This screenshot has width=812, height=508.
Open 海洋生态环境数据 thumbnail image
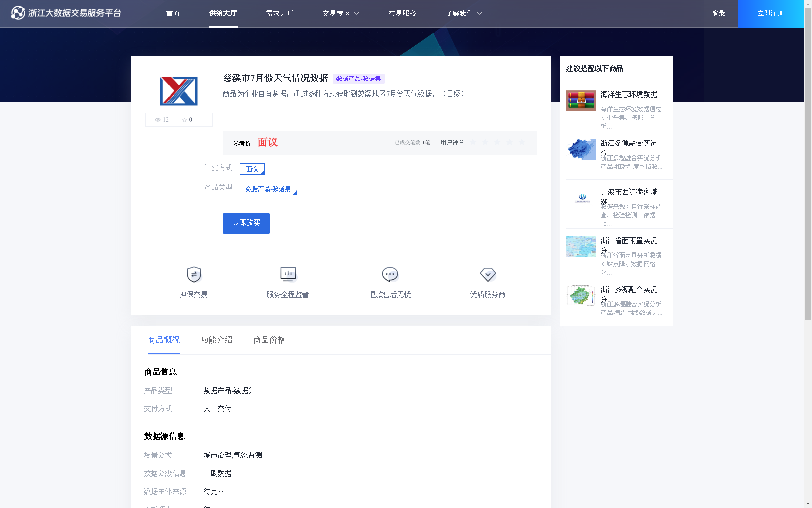(581, 101)
